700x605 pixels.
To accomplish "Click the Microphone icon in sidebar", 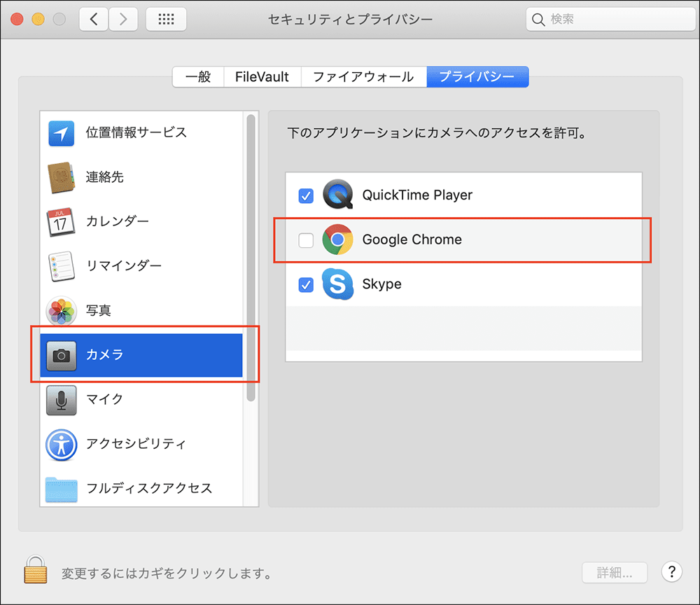I will coord(61,400).
